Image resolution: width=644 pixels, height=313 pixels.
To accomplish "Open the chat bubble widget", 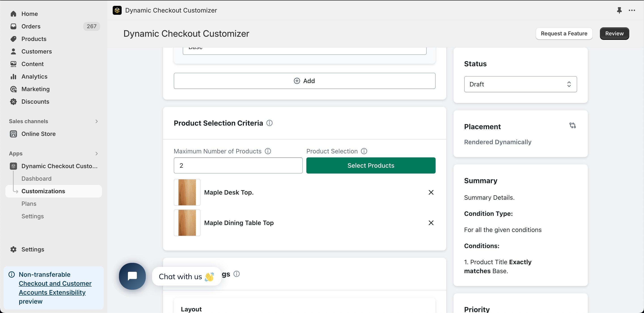I will pos(132,276).
